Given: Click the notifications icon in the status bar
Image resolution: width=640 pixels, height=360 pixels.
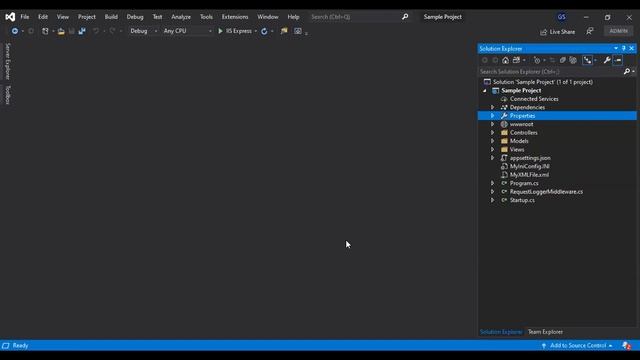Looking at the screenshot, I should point(627,346).
